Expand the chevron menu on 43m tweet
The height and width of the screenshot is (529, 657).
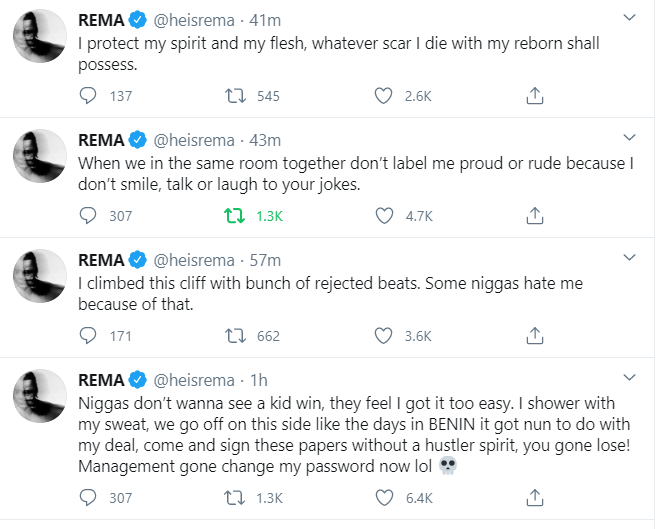(628, 137)
